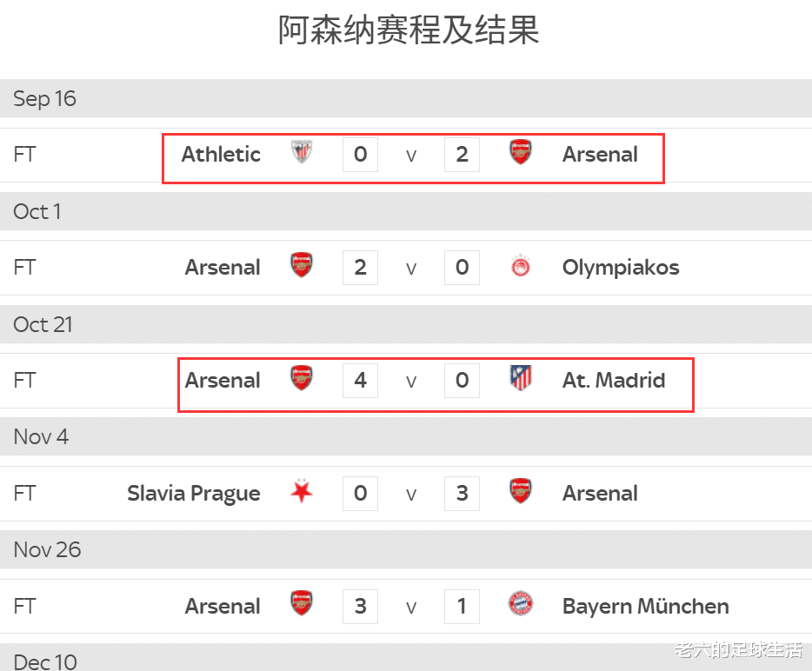Click the 阿森纳赛程及结果 page title
Screen dimensions: 812x671
pyautogui.click(x=409, y=30)
